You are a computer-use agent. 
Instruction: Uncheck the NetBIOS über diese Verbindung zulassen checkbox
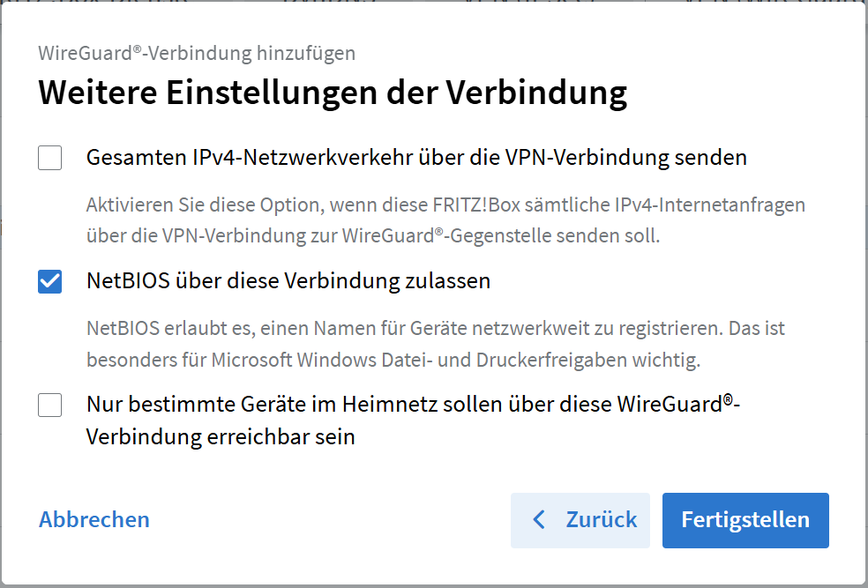click(49, 281)
